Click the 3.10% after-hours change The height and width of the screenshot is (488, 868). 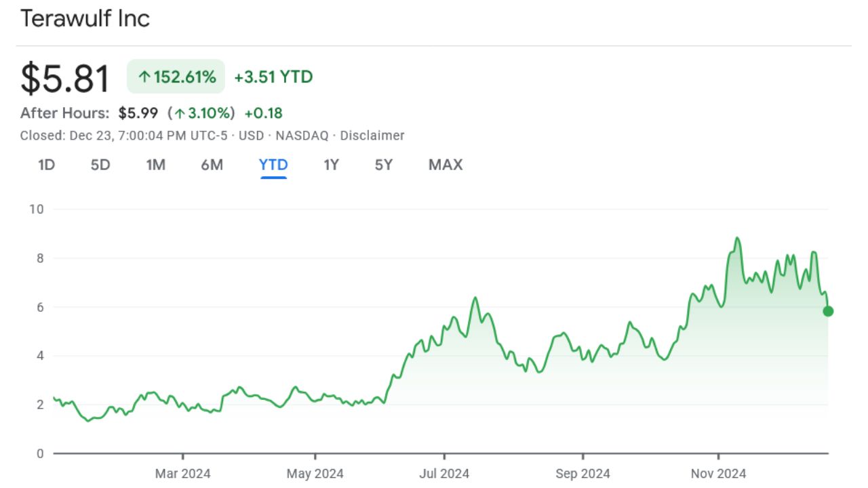pos(201,113)
